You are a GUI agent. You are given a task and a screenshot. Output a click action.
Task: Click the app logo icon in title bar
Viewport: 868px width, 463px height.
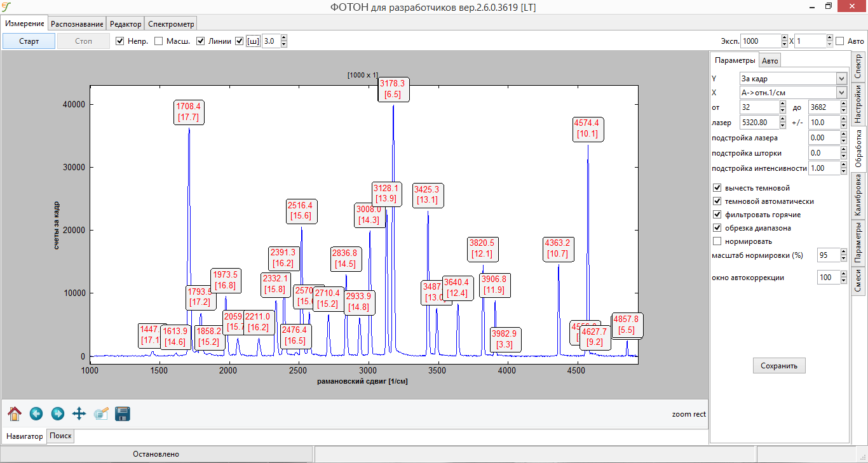pos(7,7)
